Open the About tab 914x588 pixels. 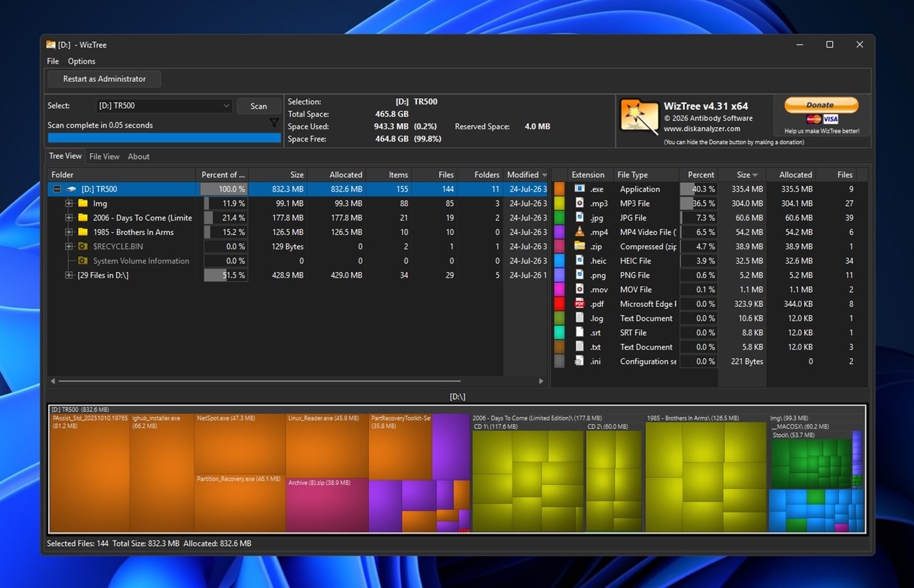[x=139, y=157]
